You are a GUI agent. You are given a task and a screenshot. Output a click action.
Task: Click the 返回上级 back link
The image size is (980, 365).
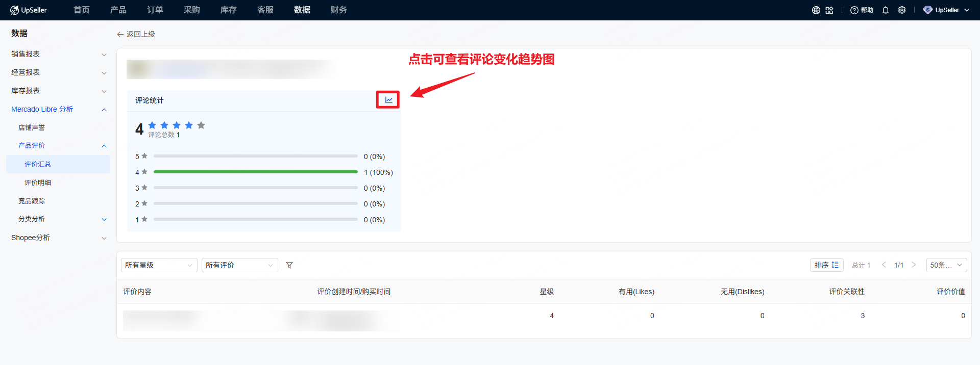click(x=136, y=34)
